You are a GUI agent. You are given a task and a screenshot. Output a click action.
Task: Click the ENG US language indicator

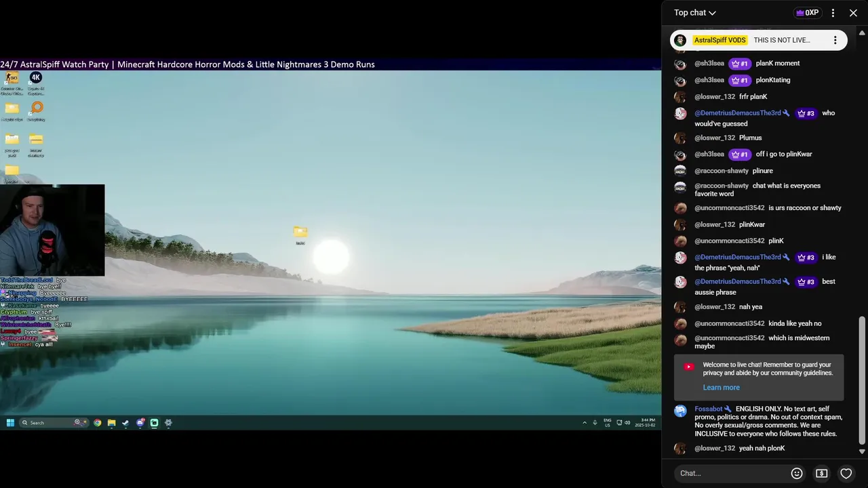point(608,423)
